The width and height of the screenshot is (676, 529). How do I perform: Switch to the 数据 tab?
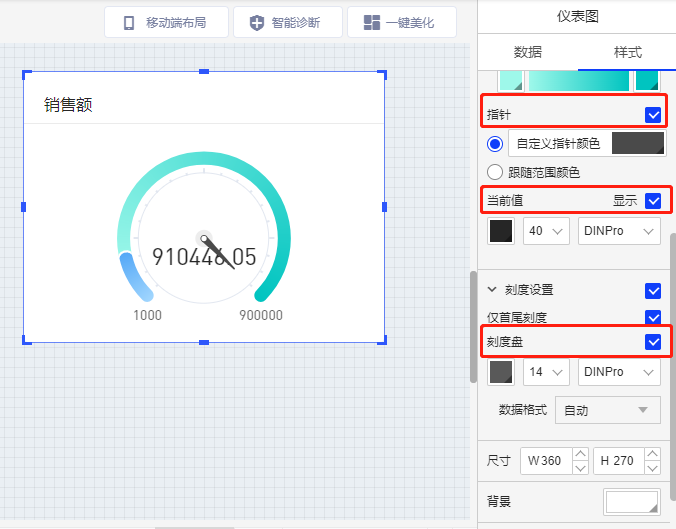(x=527, y=52)
